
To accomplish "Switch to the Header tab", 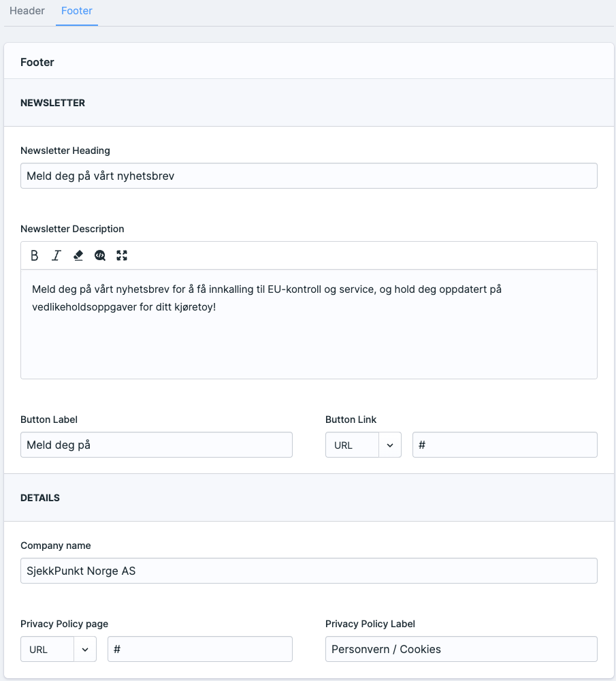I will coord(27,12).
